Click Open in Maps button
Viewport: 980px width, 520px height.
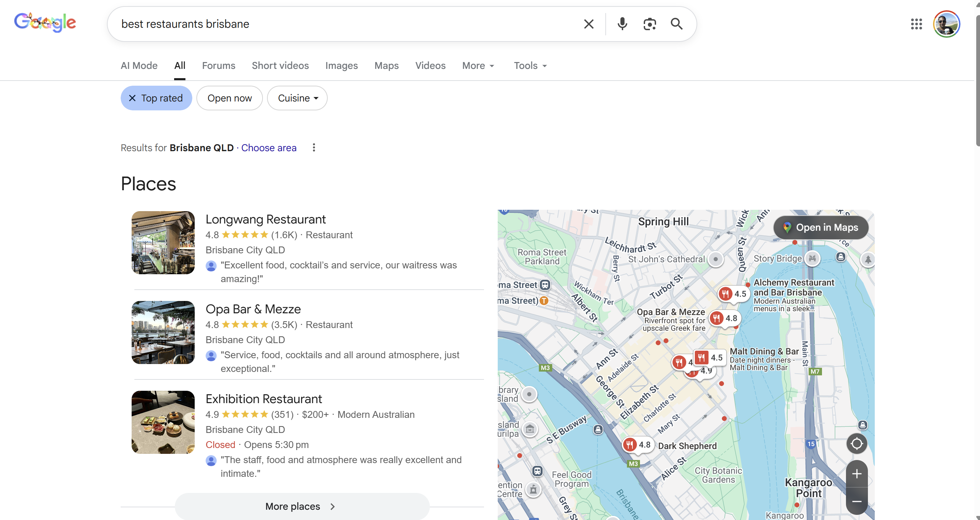tap(821, 228)
